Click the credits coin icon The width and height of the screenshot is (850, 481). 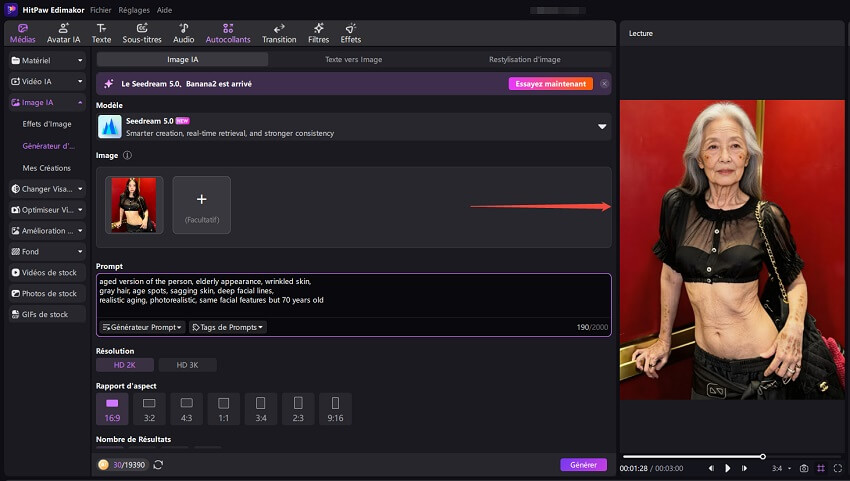pyautogui.click(x=103, y=465)
